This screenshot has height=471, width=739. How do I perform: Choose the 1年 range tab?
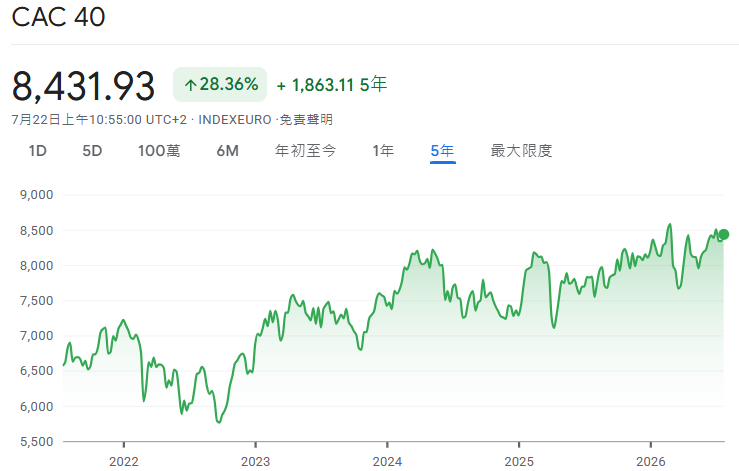[x=383, y=151]
